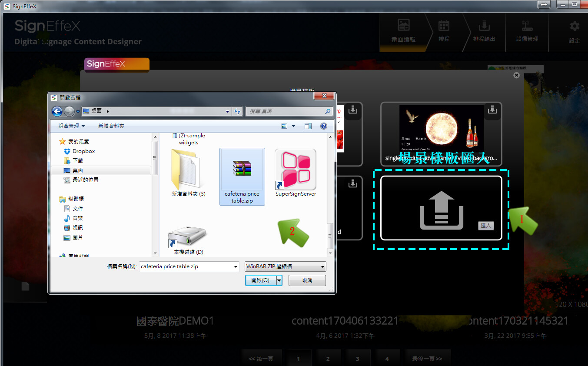
Task: Select the cafeteria price table.zip file
Action: coord(242,176)
